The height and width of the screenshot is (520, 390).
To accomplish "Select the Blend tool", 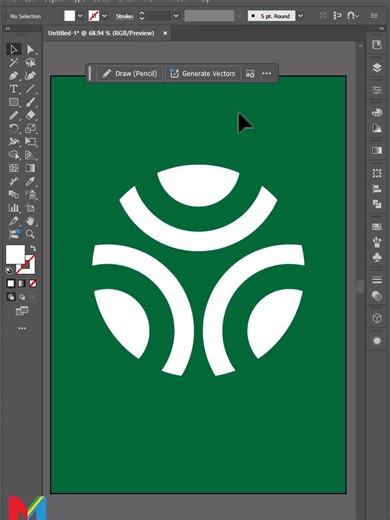I will click(14, 194).
